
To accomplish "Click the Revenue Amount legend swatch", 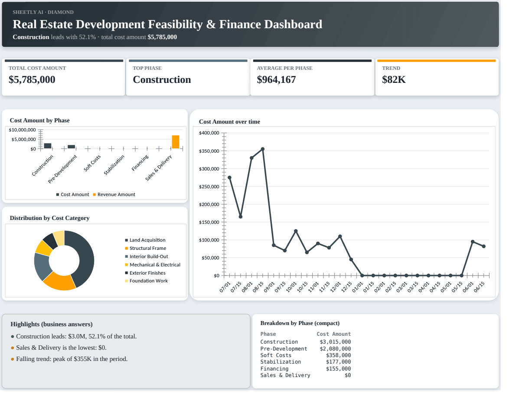I will coord(95,194).
